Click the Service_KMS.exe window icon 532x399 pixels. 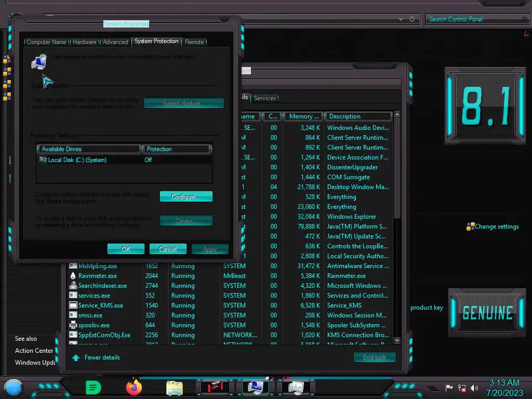73,305
